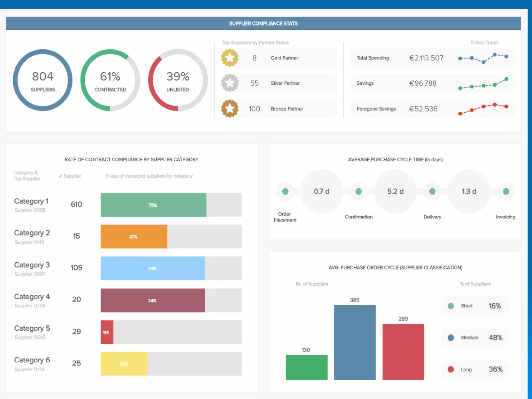Screen dimensions: 532x399
Task: Click the Delivery stage green dot
Action: point(432,191)
